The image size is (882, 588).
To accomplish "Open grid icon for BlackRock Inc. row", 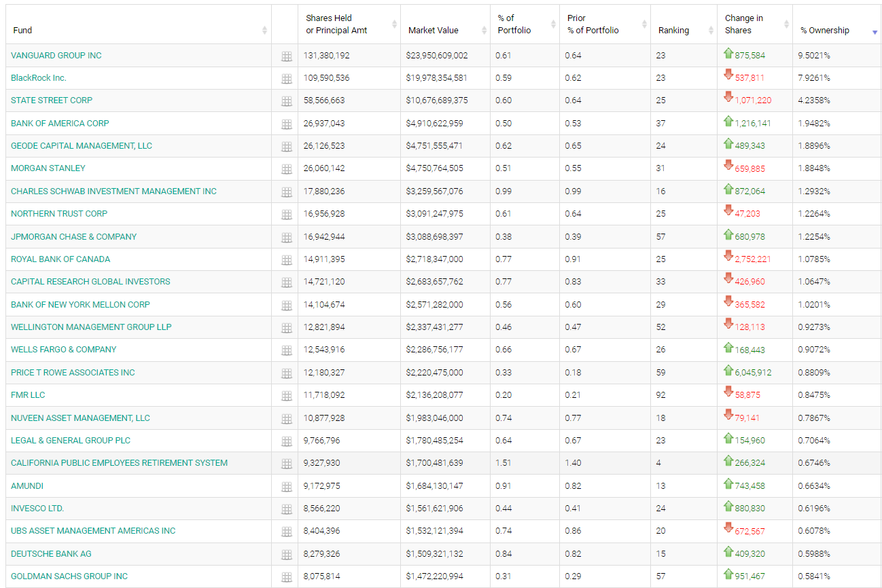I will pos(286,79).
